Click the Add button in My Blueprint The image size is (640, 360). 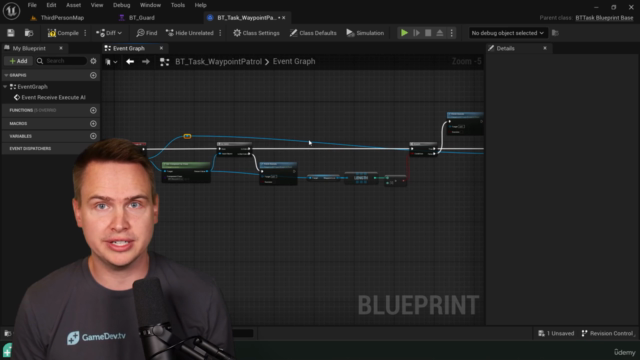[x=18, y=61]
